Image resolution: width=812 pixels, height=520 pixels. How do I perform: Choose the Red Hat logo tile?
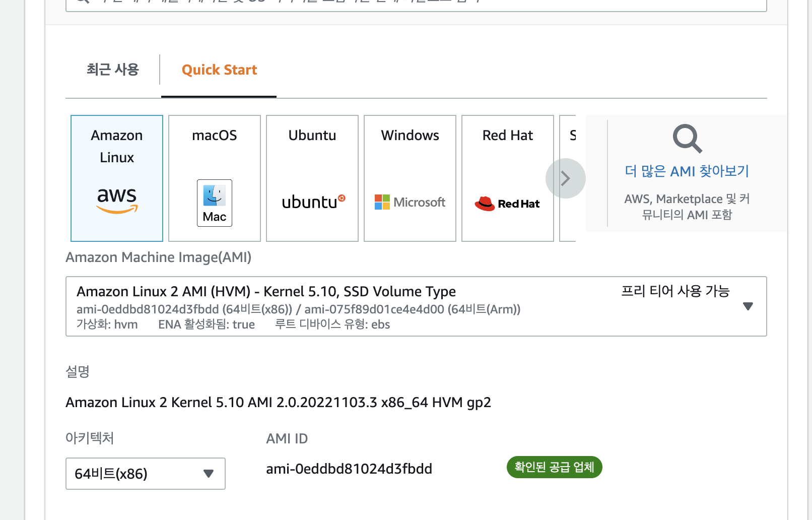coord(507,204)
